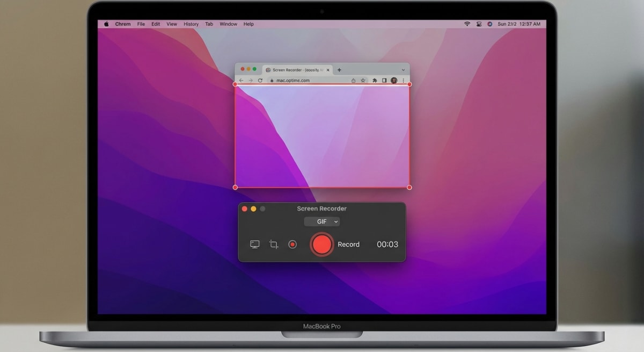Click the forward arrow in Chrome

pos(251,80)
